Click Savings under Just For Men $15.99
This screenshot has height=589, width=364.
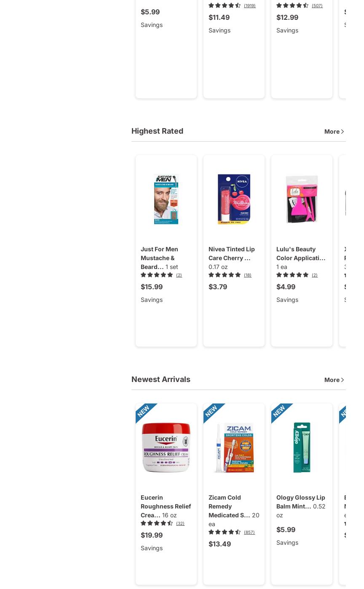(x=152, y=300)
